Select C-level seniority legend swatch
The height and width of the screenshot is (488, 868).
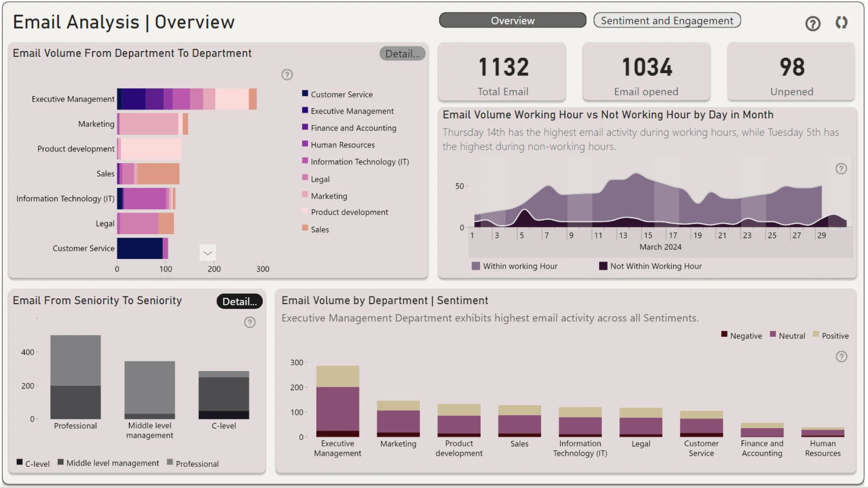(19, 462)
